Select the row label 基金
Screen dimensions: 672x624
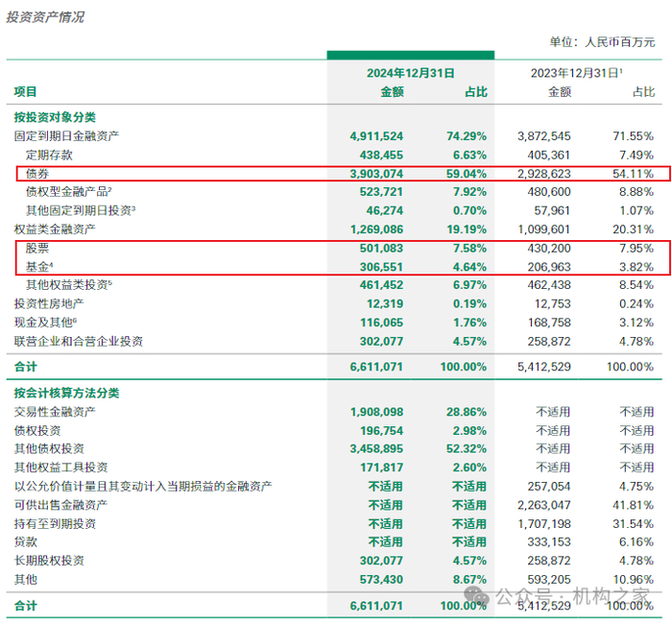pos(39,267)
